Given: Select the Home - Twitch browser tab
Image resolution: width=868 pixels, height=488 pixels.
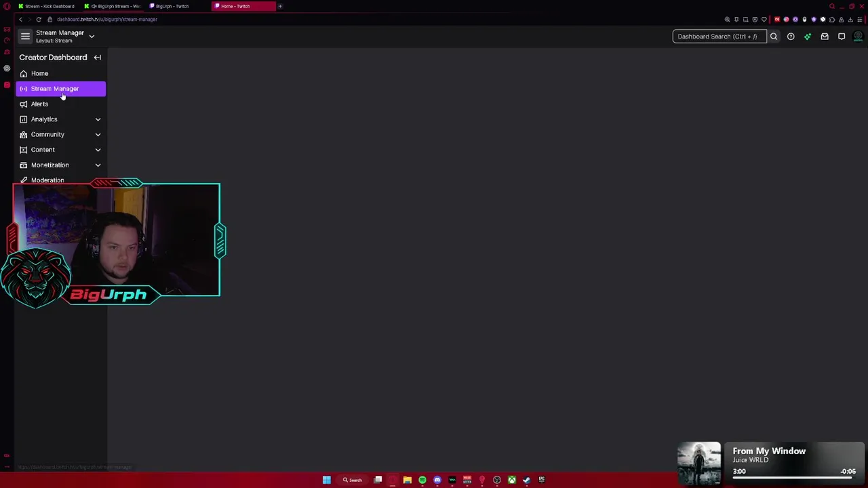Looking at the screenshot, I should (x=243, y=6).
